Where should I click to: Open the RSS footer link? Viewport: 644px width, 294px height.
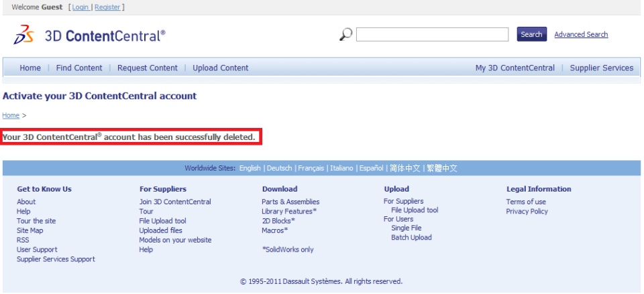point(23,240)
